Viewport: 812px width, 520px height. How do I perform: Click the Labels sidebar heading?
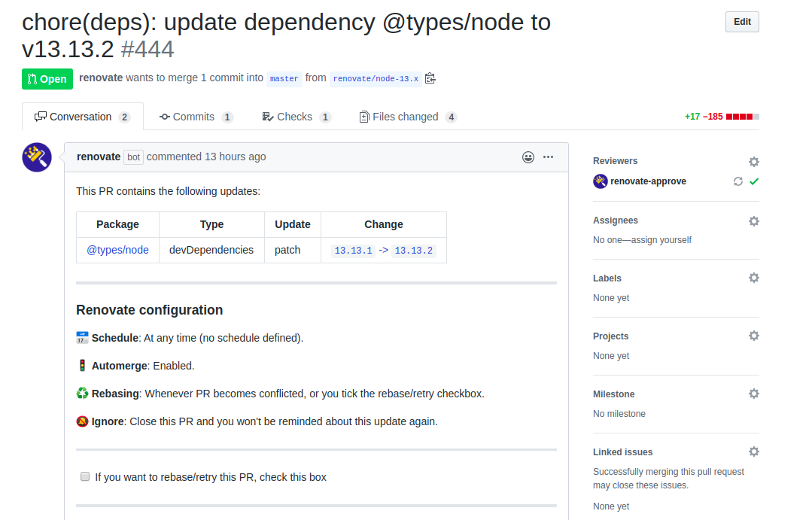[607, 278]
